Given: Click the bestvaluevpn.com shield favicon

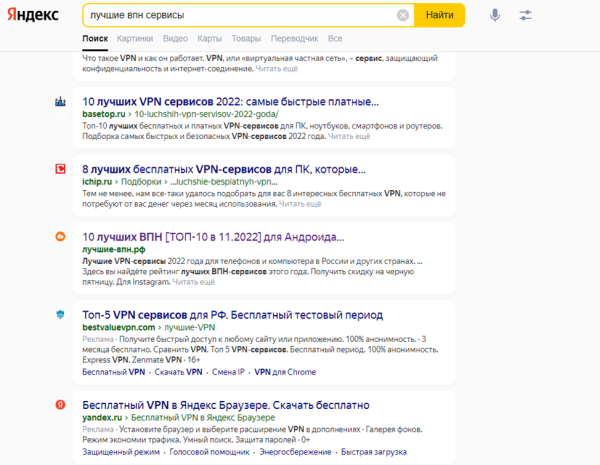Looking at the screenshot, I should pos(60,314).
